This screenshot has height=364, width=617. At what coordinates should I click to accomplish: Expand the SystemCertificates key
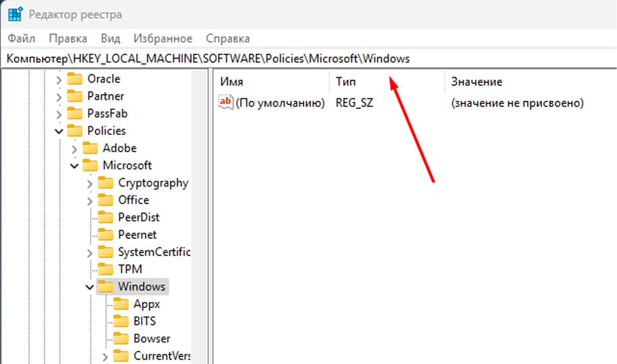[90, 253]
